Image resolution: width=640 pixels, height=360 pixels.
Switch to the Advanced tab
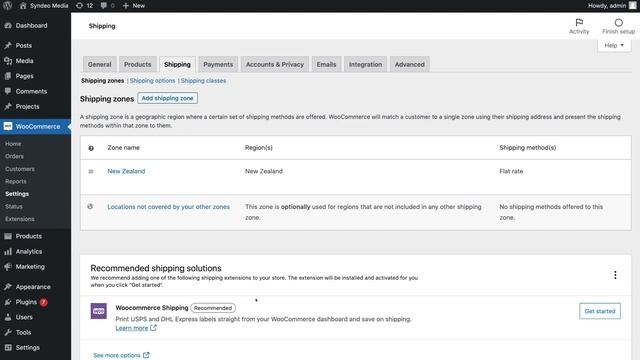pyautogui.click(x=409, y=64)
